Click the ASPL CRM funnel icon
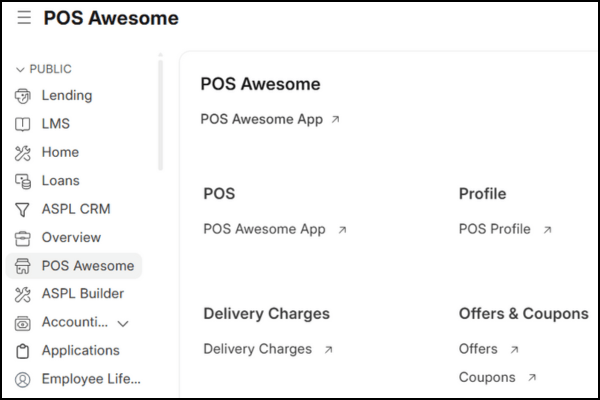Screen dimensions: 600x400 point(23,209)
